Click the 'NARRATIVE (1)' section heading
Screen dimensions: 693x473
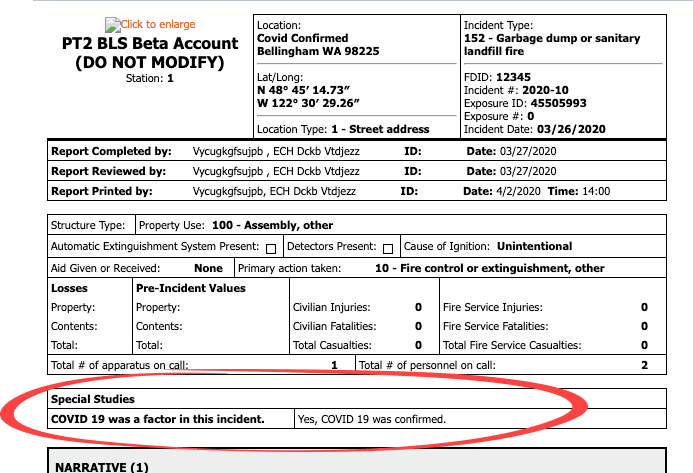[x=101, y=467]
